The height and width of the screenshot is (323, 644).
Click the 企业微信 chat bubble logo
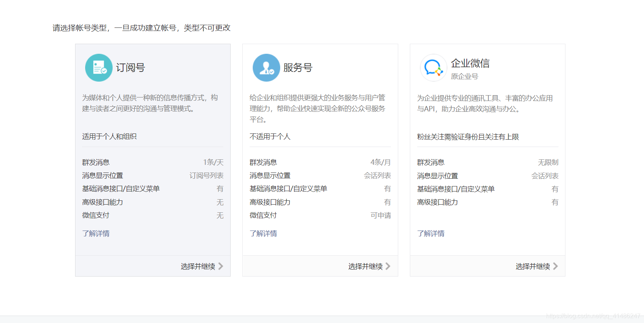433,68
